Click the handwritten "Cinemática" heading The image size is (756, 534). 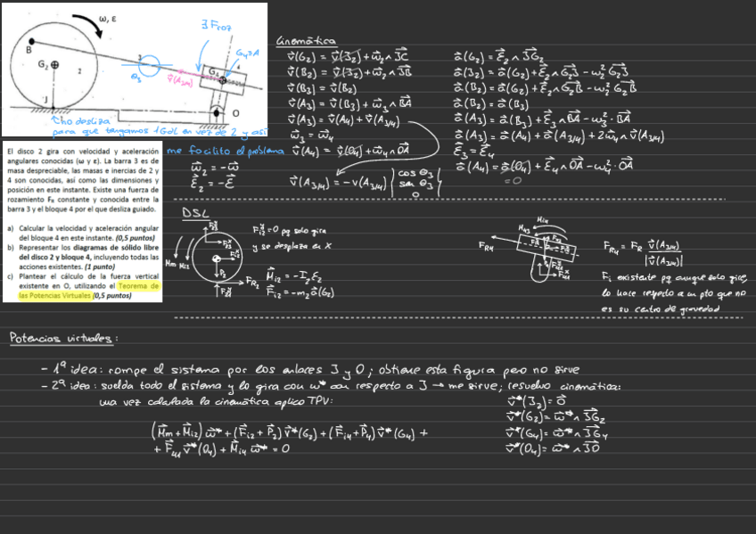[306, 41]
